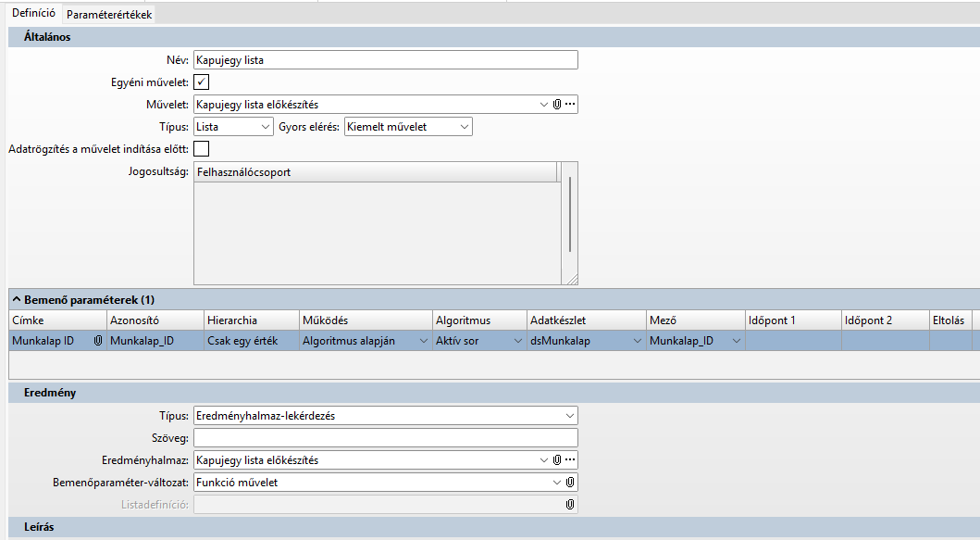Screen dimensions: 980x540
Task: Click the paperclip icon in Listadefiníció field
Action: click(570, 504)
